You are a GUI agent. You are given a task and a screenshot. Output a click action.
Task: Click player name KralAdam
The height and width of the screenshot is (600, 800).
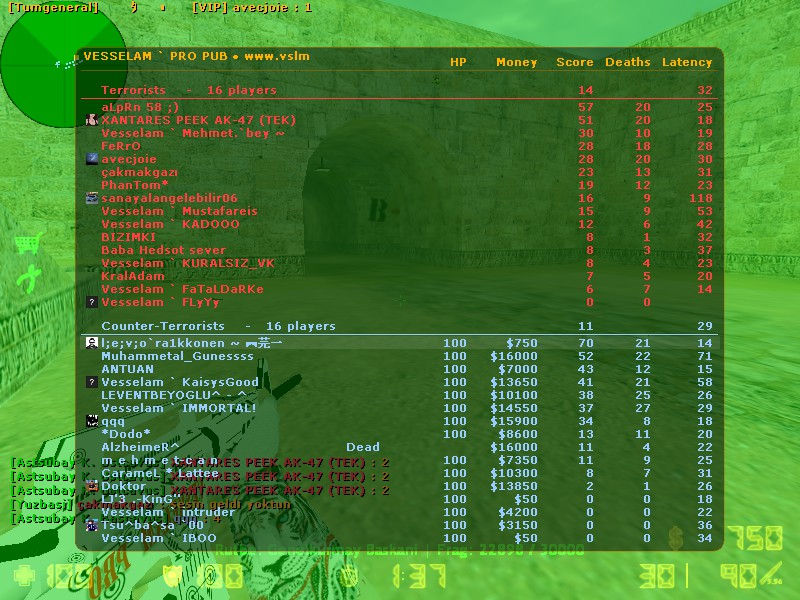pyautogui.click(x=133, y=276)
